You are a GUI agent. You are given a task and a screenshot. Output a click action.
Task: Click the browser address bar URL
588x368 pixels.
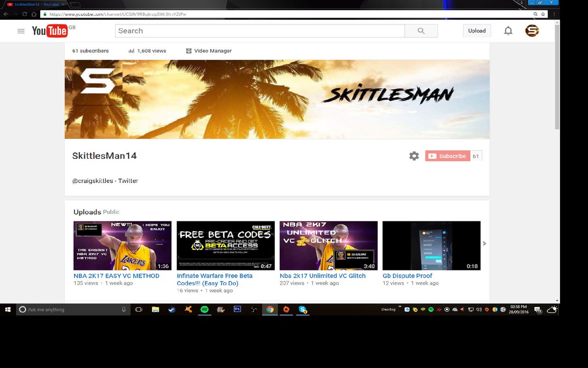(118, 14)
